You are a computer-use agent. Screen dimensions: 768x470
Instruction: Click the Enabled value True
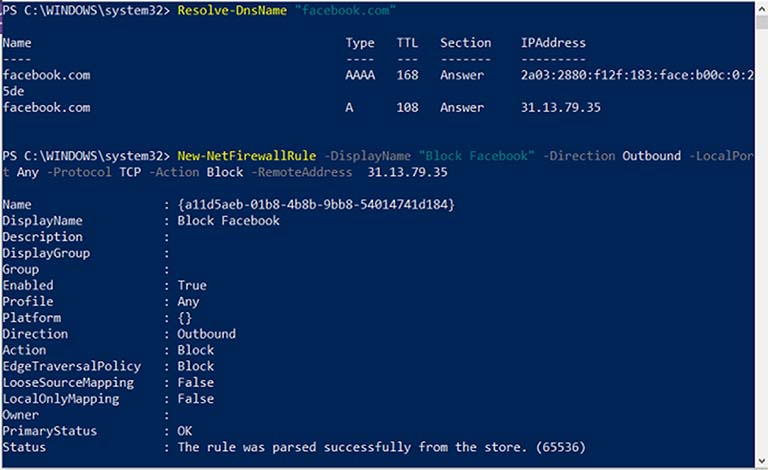pyautogui.click(x=192, y=286)
